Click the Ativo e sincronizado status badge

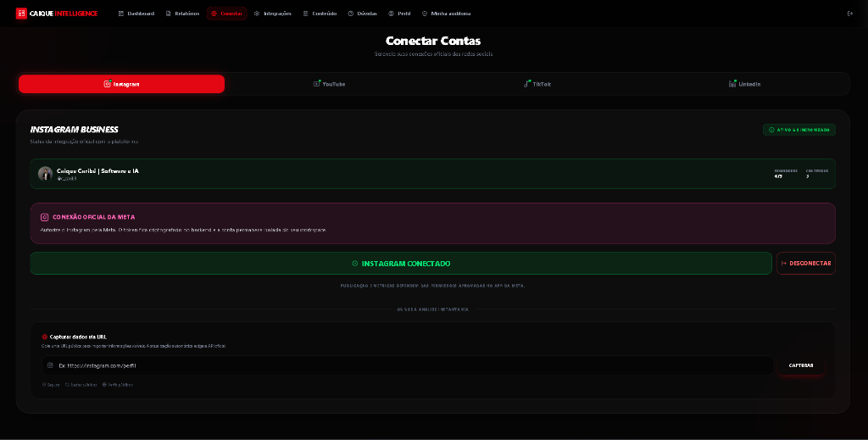click(798, 130)
